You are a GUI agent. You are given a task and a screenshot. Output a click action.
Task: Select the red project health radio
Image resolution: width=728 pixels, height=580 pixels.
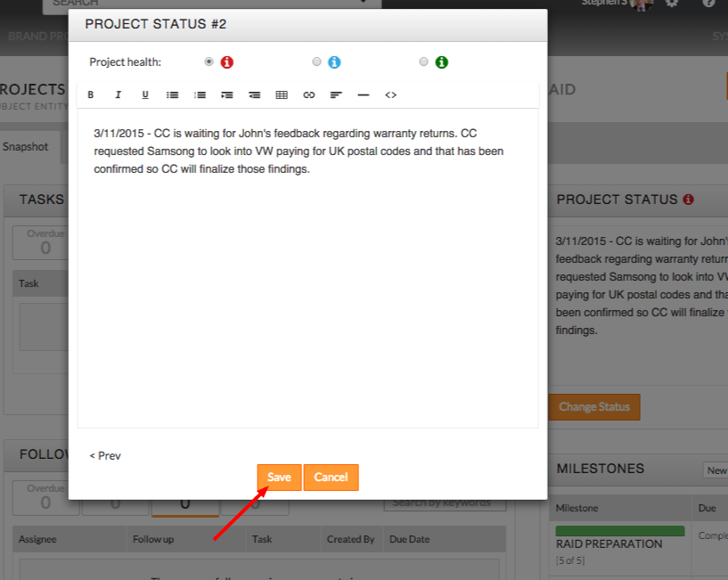pyautogui.click(x=209, y=62)
